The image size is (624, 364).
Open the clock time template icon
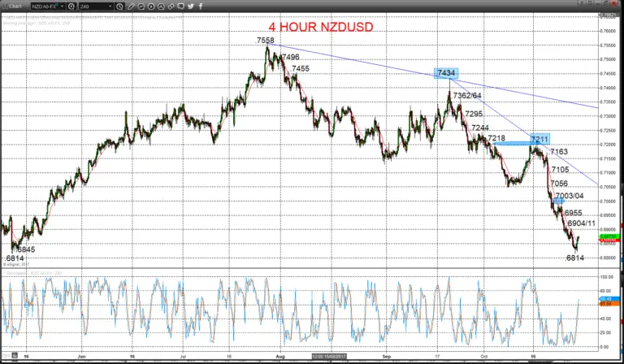tap(119, 6)
